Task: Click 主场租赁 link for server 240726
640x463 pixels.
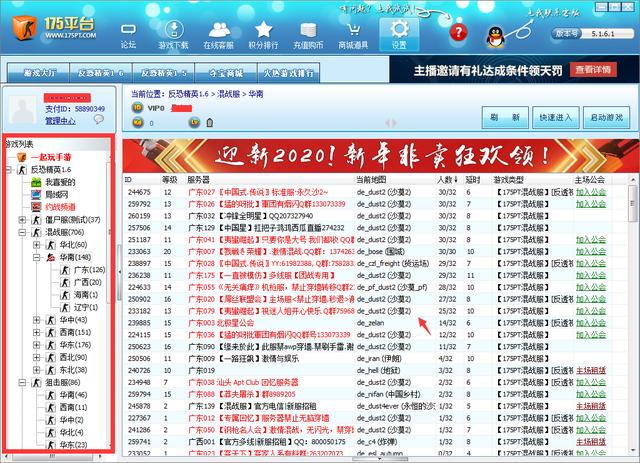Action: pyautogui.click(x=591, y=370)
